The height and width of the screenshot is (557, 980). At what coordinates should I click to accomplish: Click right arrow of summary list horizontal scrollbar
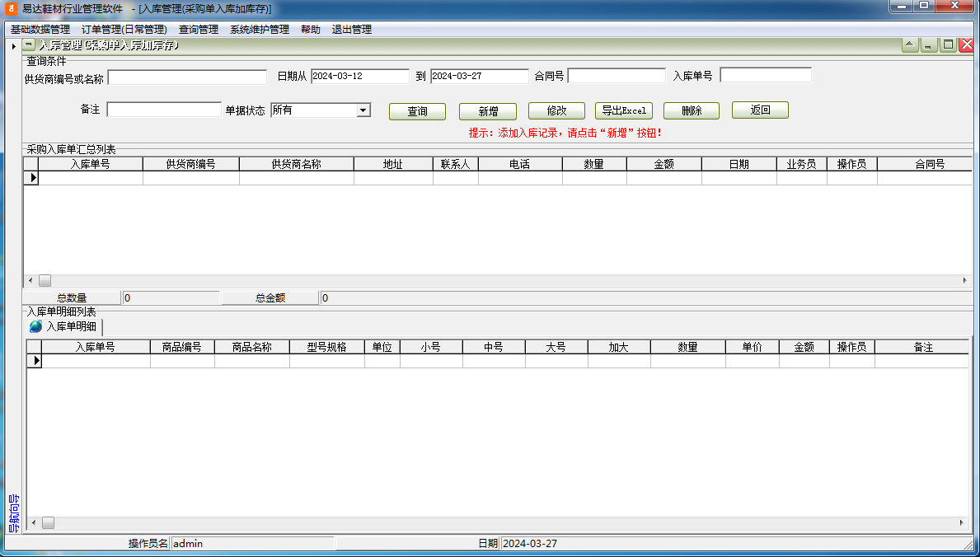click(x=964, y=280)
